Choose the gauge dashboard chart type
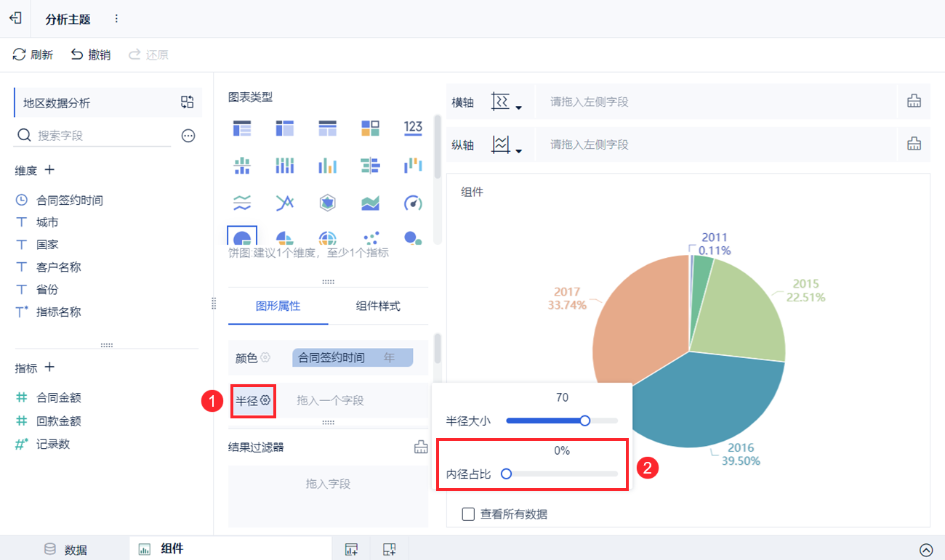The image size is (945, 560). click(x=413, y=203)
